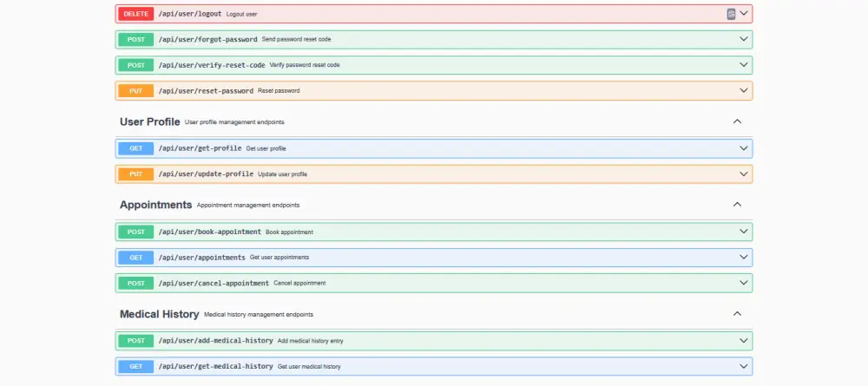Click 'Get user medical history' description
868x386 pixels.
309,367
